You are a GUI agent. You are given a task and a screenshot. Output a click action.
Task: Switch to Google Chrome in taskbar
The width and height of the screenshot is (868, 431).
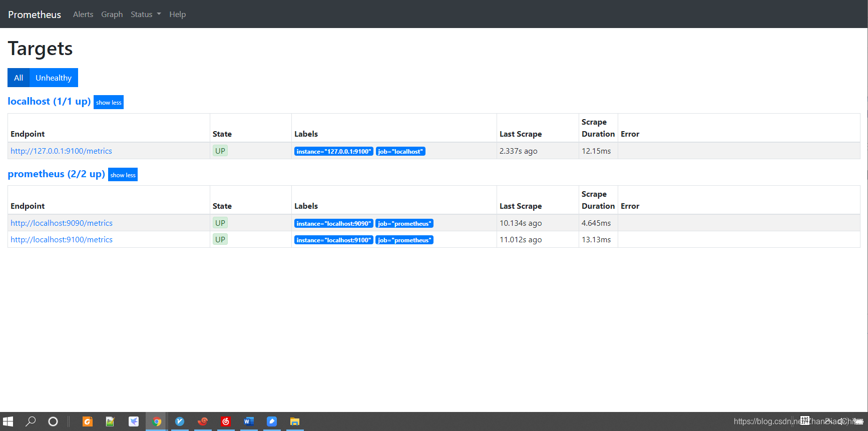157,421
